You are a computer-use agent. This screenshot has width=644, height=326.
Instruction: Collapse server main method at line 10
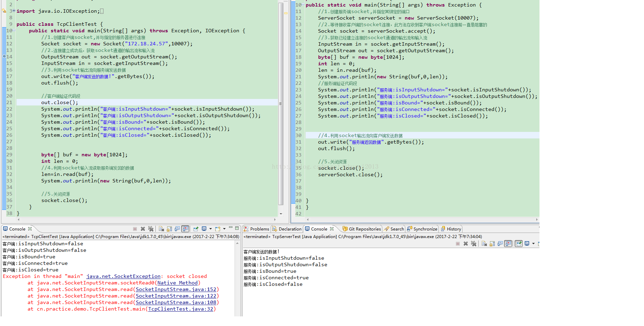[303, 4]
